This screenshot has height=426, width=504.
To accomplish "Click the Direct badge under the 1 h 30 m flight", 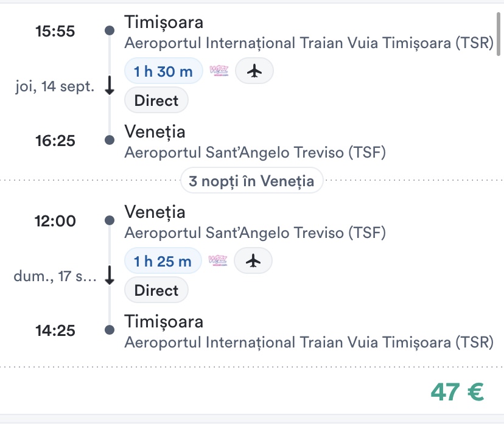I will 156,100.
